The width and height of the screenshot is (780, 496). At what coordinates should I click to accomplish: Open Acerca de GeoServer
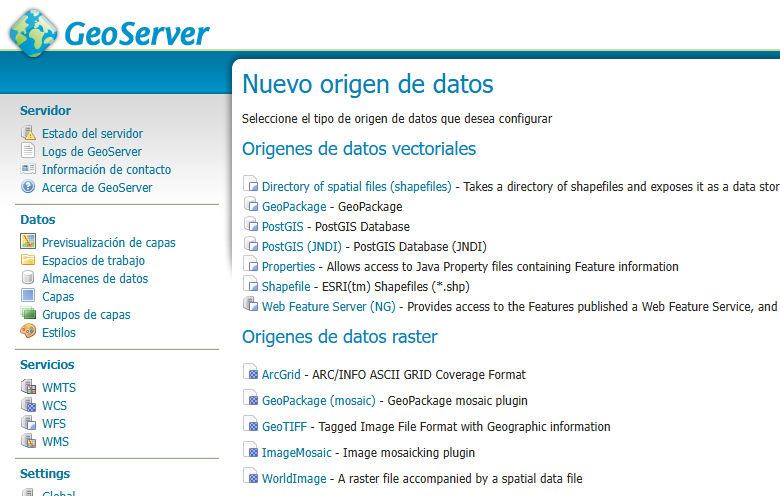97,188
